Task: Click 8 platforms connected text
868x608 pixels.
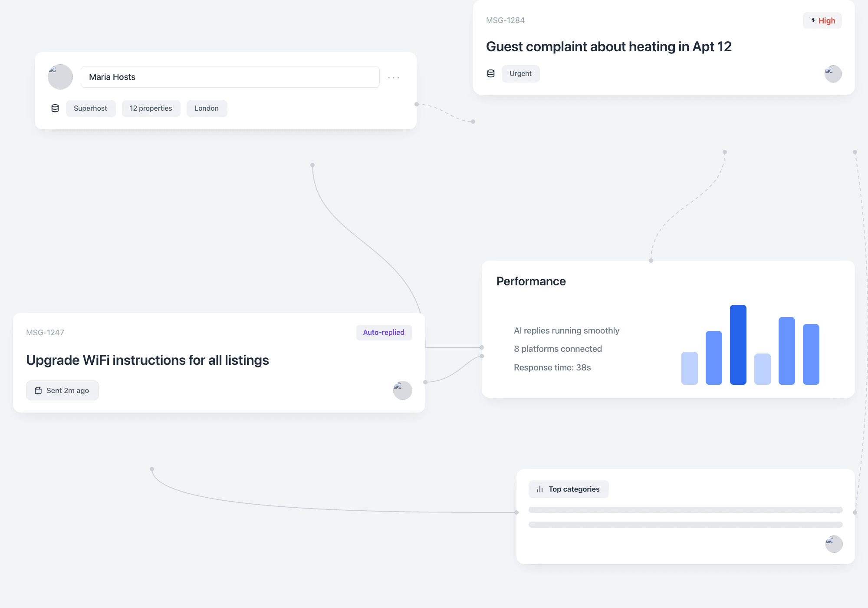Action: pyautogui.click(x=558, y=349)
